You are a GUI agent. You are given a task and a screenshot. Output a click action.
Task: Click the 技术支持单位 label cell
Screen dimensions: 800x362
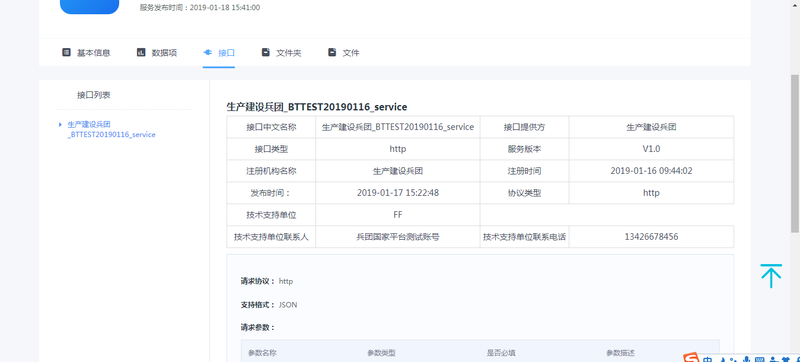pos(271,215)
